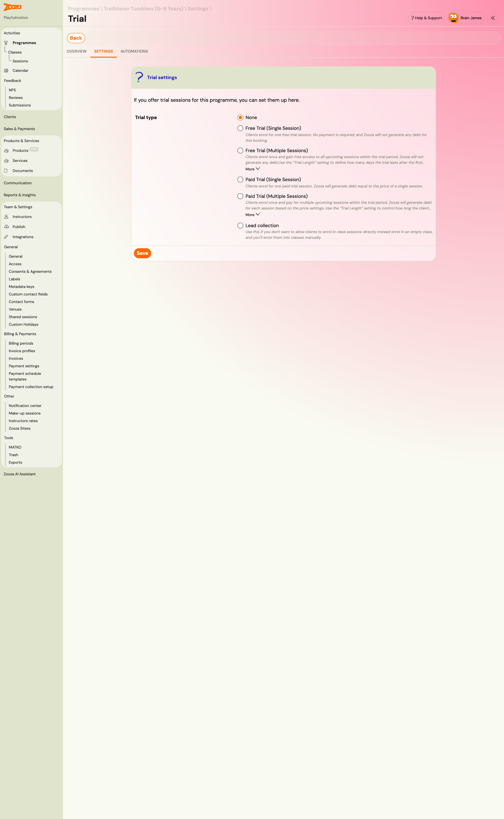This screenshot has height=819, width=504.
Task: Open Help & Support
Action: (426, 18)
